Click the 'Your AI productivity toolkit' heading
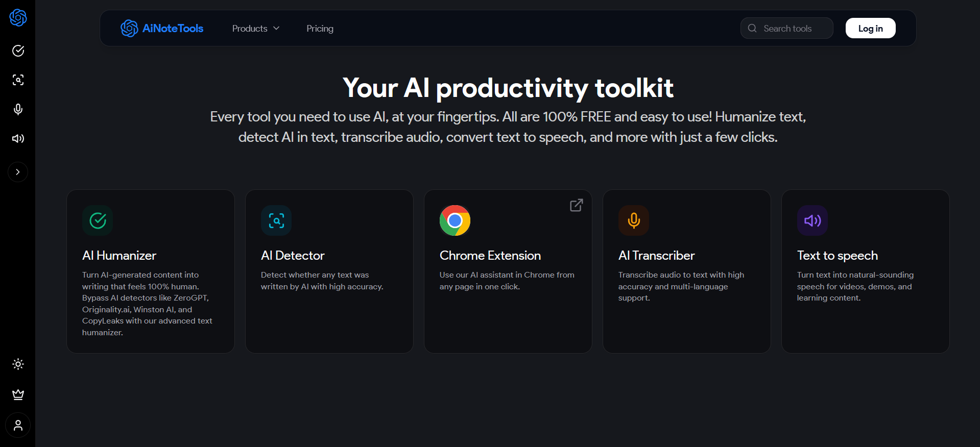 pyautogui.click(x=508, y=88)
